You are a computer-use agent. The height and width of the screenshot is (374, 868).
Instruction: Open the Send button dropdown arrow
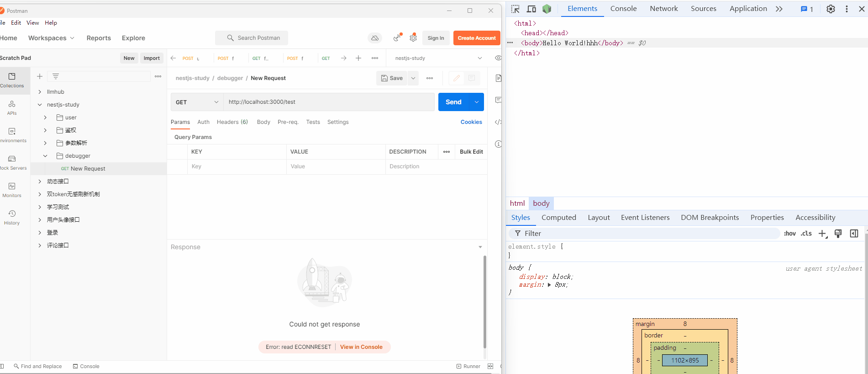pos(477,102)
